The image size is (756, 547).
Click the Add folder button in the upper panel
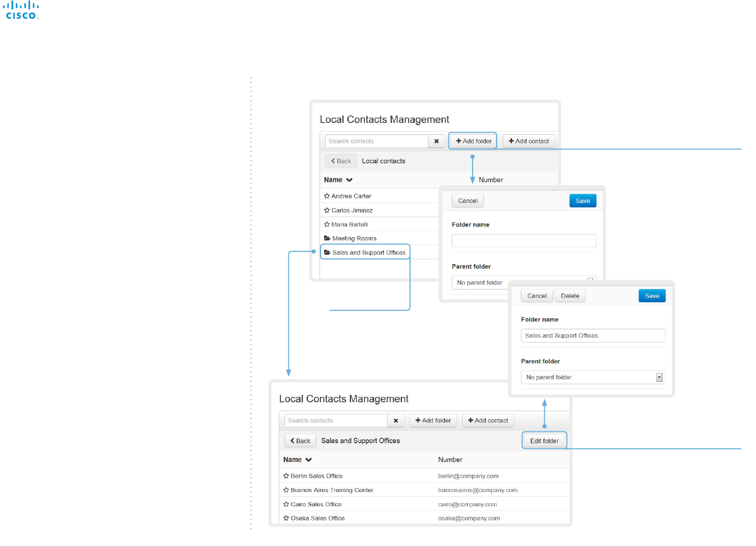click(x=474, y=141)
